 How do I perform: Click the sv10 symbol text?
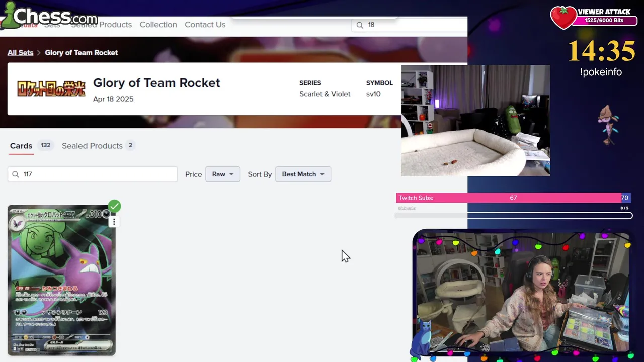[373, 94]
